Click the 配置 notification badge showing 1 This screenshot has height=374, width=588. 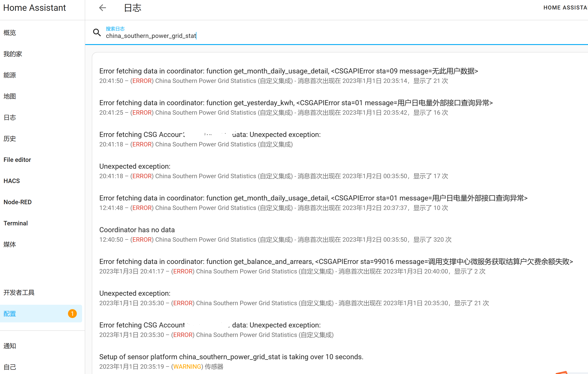(x=72, y=314)
